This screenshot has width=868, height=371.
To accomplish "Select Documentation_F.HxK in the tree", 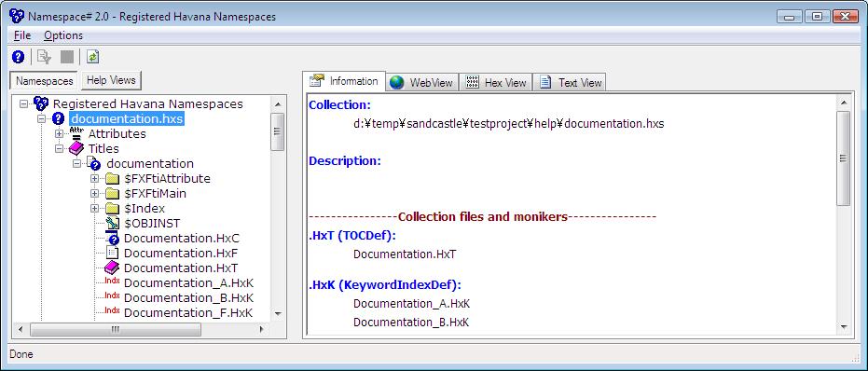I will coord(188,313).
